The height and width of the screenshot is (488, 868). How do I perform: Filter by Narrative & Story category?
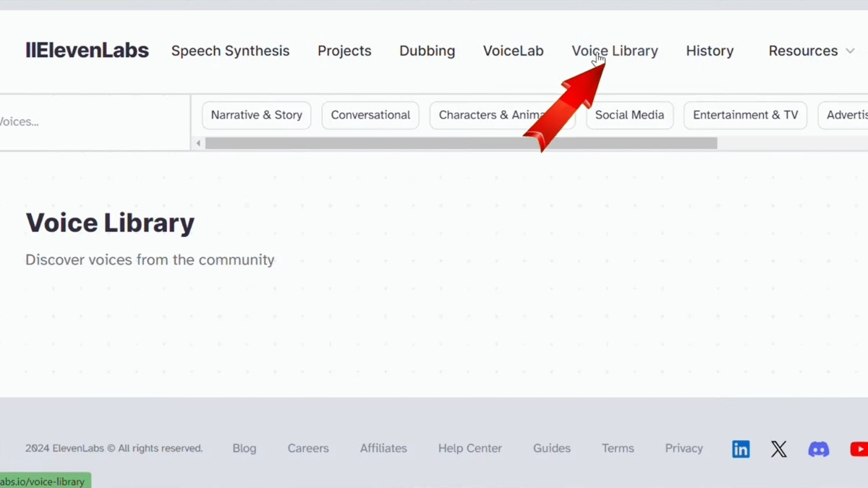[x=256, y=115]
